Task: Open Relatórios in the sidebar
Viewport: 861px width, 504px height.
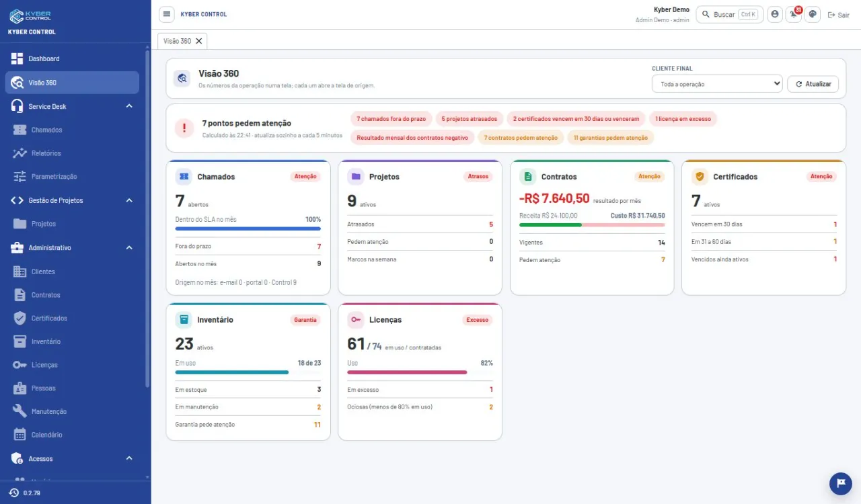Action: coord(73,153)
